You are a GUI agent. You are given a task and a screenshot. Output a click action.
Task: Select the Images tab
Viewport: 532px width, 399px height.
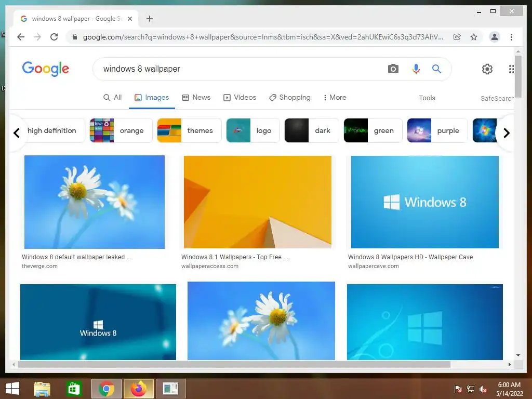[x=152, y=98]
